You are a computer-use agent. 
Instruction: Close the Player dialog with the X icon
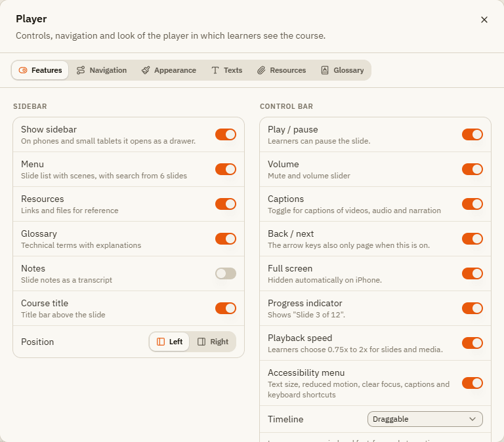tap(484, 20)
